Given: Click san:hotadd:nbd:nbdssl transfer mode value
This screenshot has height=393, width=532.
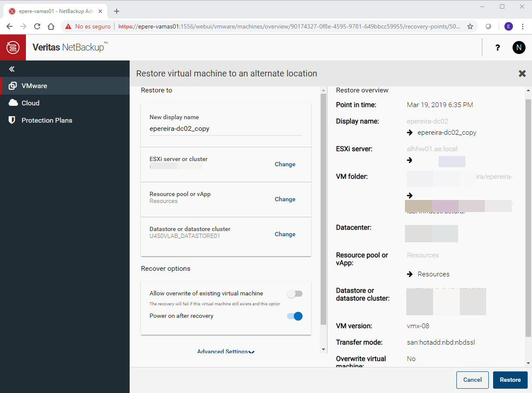Looking at the screenshot, I should [x=441, y=342].
